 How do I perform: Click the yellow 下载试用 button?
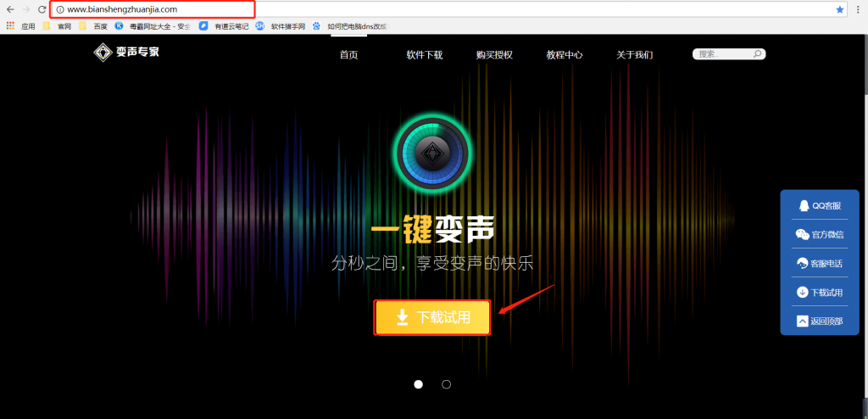[432, 317]
